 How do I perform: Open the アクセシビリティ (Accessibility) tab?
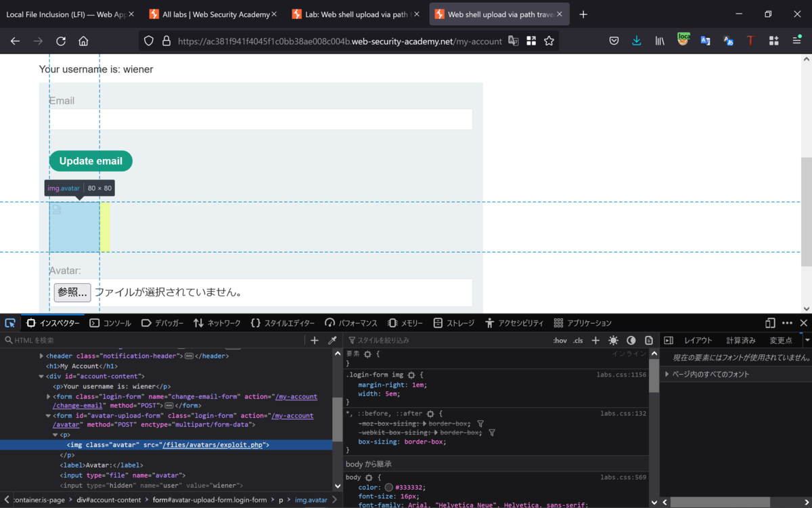pos(514,323)
